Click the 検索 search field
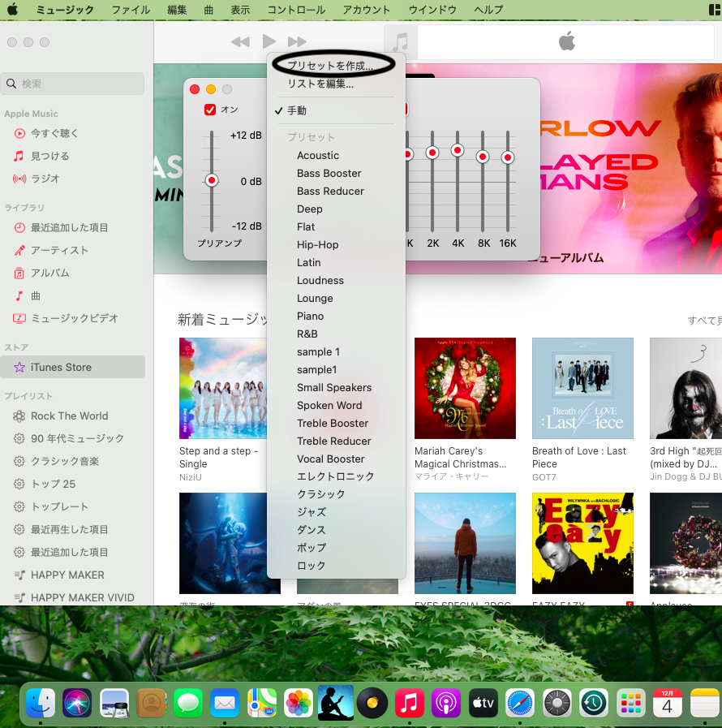722x728 pixels. pyautogui.click(x=73, y=84)
